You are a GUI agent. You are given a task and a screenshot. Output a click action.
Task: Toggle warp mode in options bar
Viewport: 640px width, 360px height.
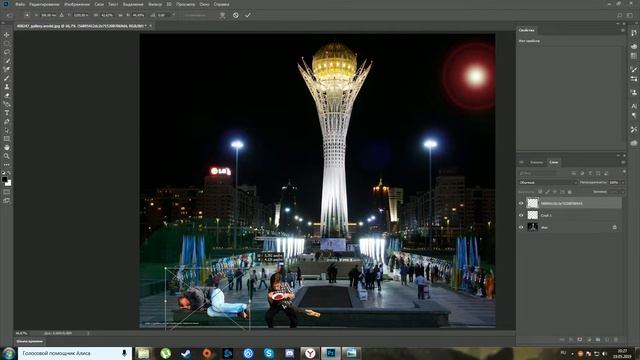[222, 15]
